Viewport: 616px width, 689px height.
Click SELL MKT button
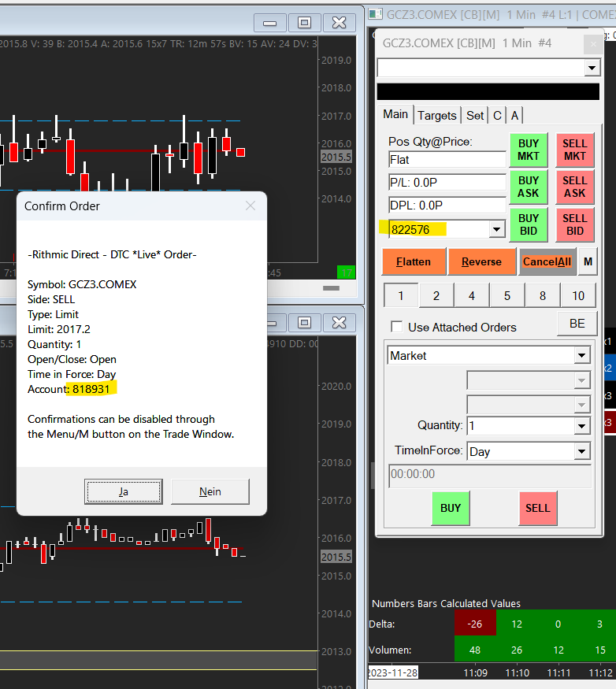575,150
